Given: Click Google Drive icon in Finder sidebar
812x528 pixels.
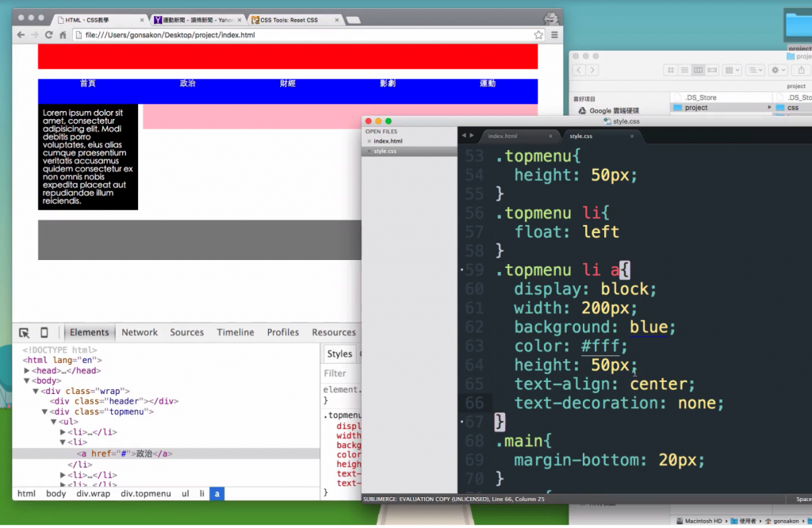Looking at the screenshot, I should pos(582,110).
